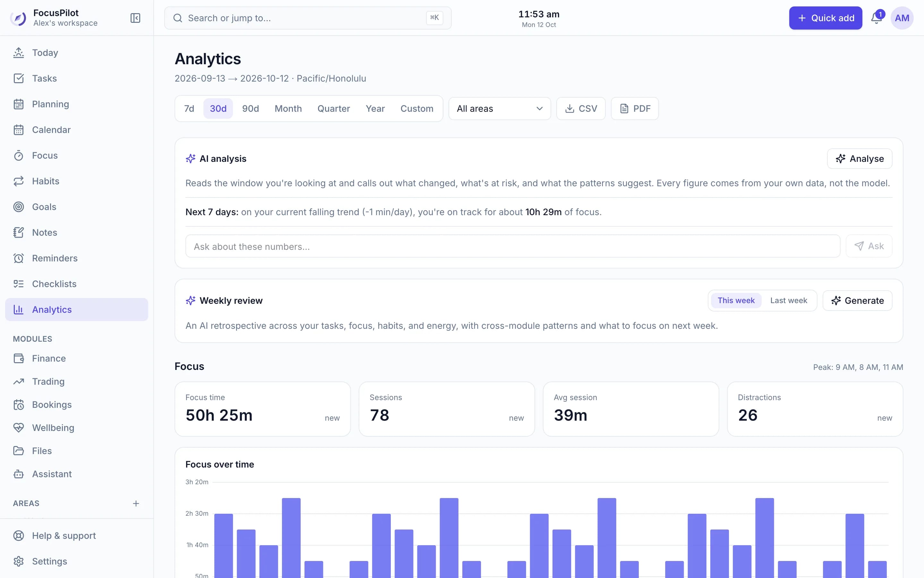924x578 pixels.
Task: Open the Focus timer page
Action: coord(77,156)
